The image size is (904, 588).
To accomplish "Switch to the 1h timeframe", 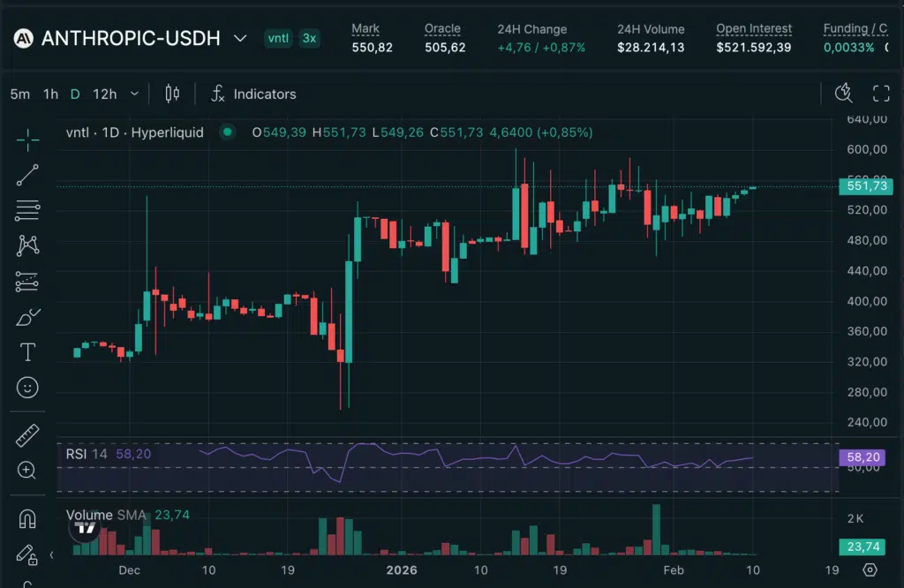I will [50, 94].
